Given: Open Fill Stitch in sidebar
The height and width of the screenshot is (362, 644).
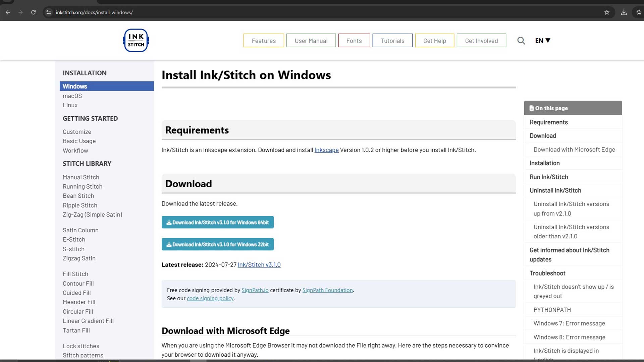Looking at the screenshot, I should pos(75,274).
